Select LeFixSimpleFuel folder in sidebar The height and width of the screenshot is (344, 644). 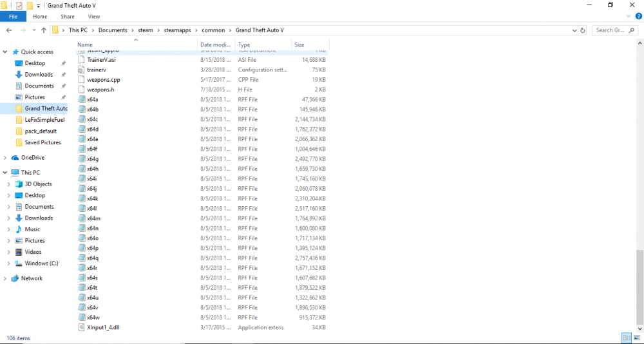point(44,120)
